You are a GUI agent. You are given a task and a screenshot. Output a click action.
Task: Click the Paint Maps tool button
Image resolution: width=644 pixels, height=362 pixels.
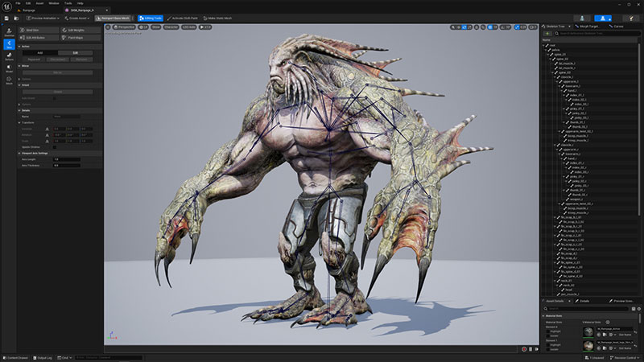[x=80, y=37]
